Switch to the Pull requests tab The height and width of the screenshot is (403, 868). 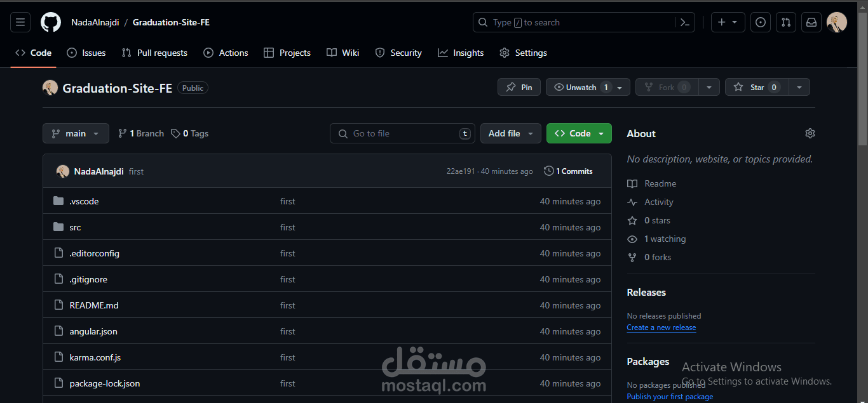pyautogui.click(x=154, y=53)
